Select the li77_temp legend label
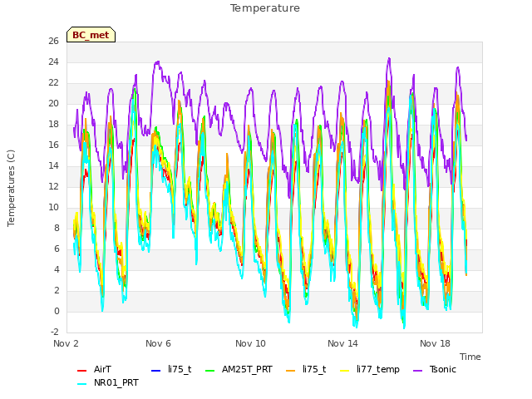This screenshot has width=532, height=399. pos(378,370)
